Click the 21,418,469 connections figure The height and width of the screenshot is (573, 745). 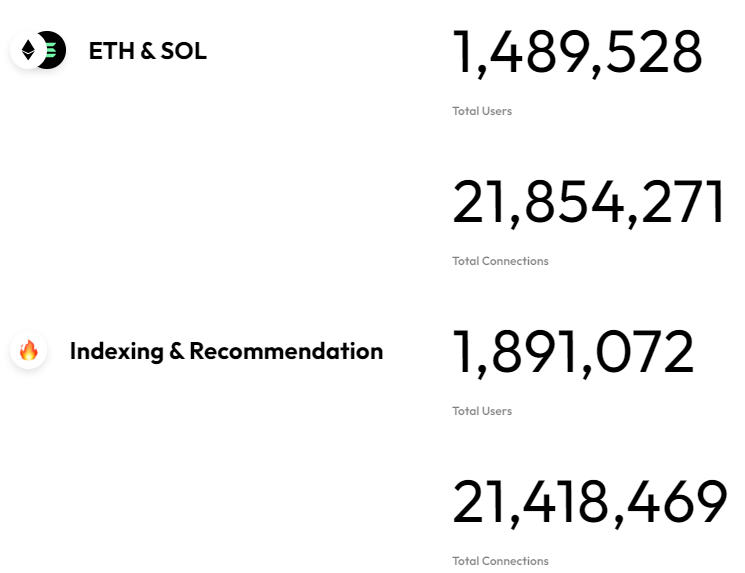tap(589, 503)
